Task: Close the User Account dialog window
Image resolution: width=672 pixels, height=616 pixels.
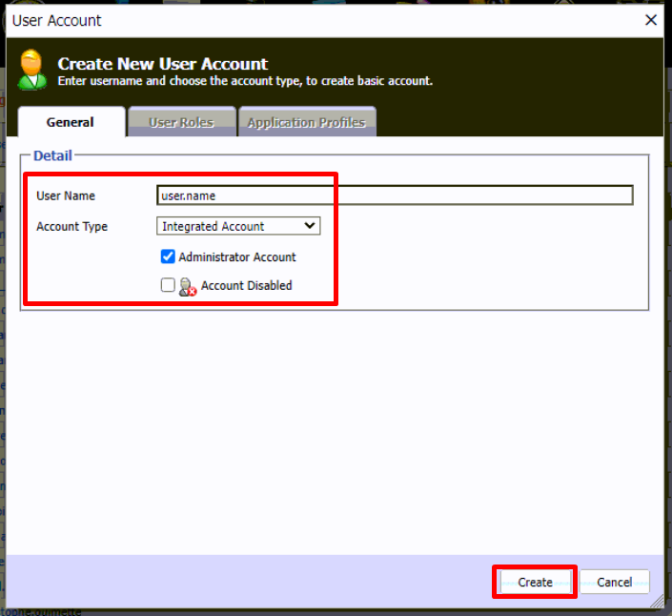Action: point(651,20)
